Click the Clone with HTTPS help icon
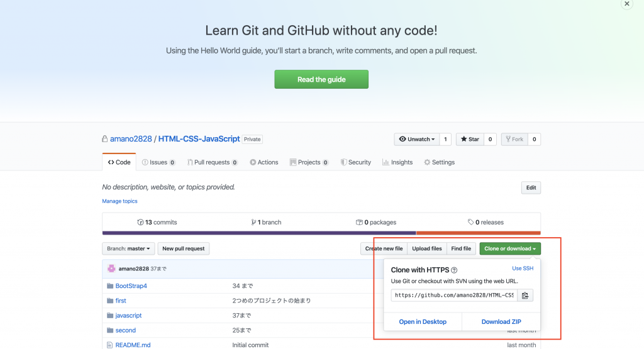This screenshot has height=349, width=644. click(x=454, y=270)
